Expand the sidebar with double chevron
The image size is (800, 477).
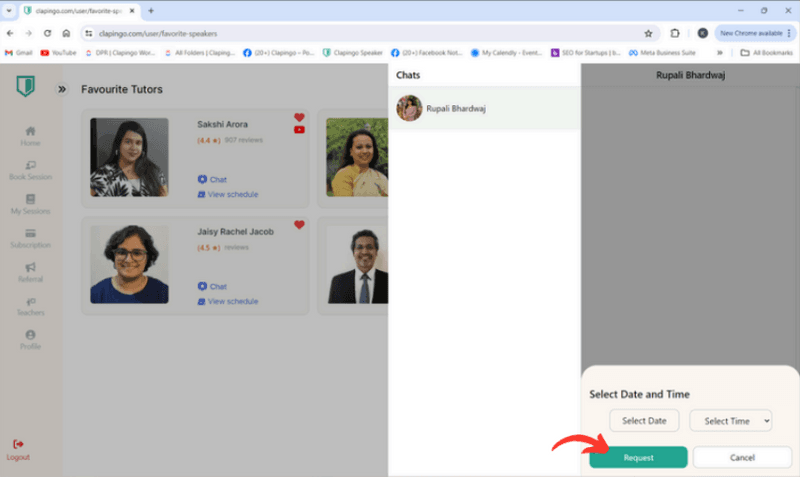[x=62, y=89]
